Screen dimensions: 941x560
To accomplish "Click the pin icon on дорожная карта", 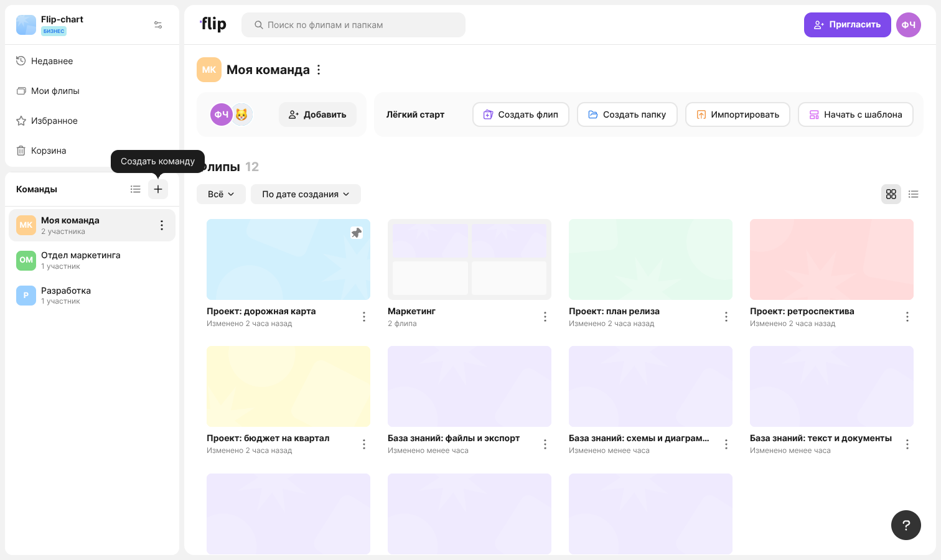I will [x=357, y=233].
